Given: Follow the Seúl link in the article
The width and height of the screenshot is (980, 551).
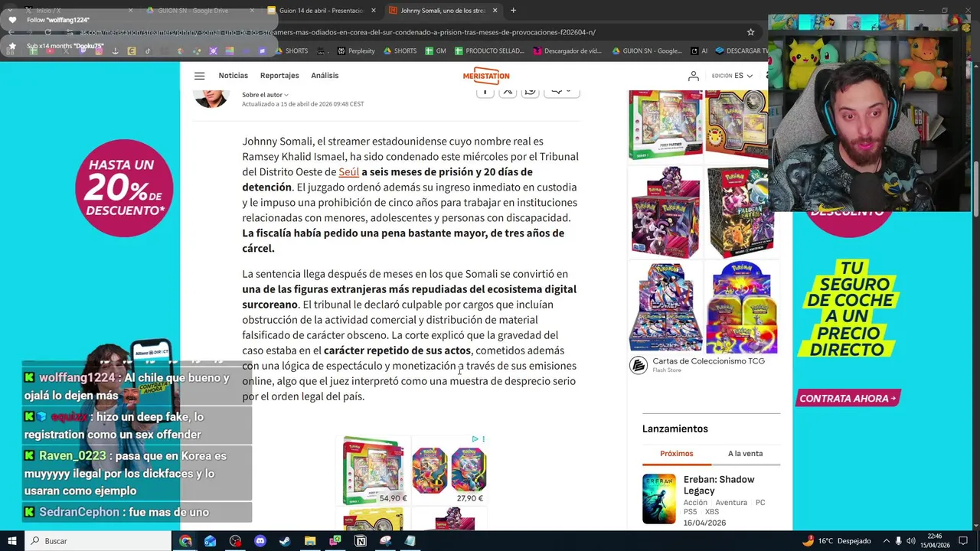Looking at the screenshot, I should tap(348, 172).
